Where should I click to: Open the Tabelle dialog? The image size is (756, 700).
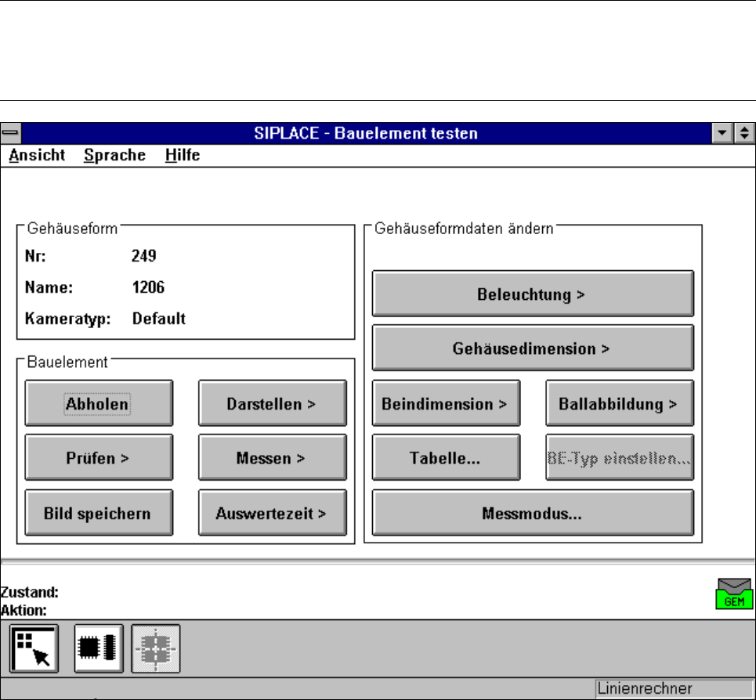click(x=445, y=458)
